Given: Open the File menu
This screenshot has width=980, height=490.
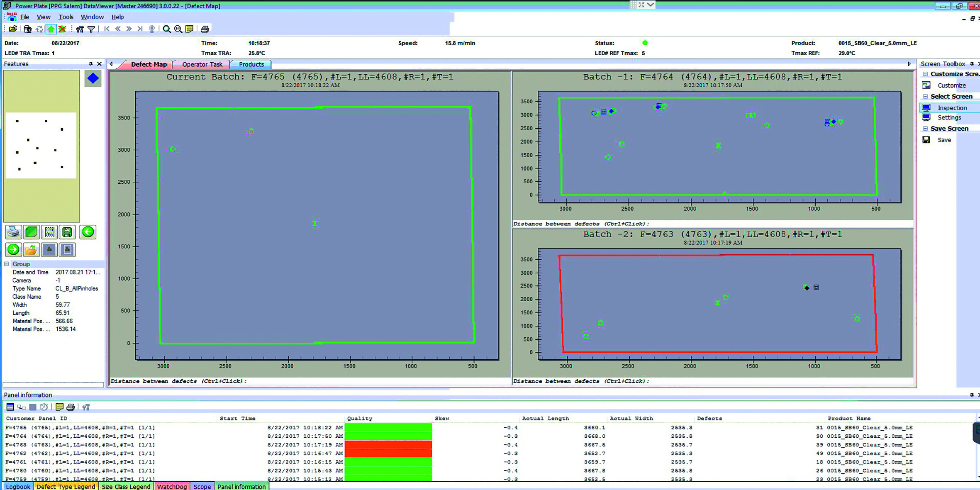Looking at the screenshot, I should [x=24, y=17].
